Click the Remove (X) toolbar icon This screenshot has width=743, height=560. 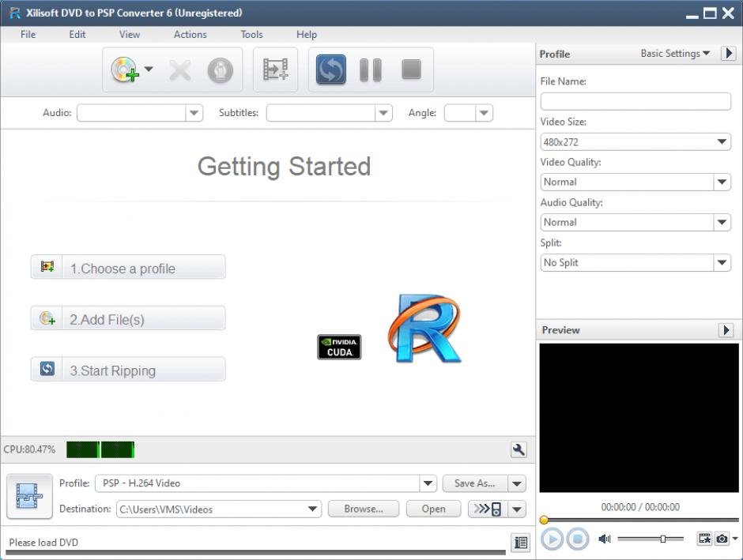(180, 70)
